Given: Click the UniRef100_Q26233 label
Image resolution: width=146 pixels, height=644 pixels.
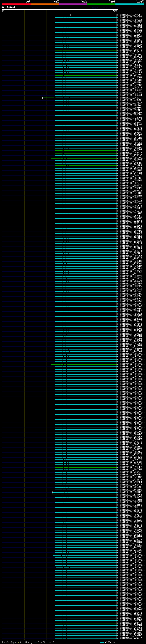Looking at the screenshot, I should point(131,487).
